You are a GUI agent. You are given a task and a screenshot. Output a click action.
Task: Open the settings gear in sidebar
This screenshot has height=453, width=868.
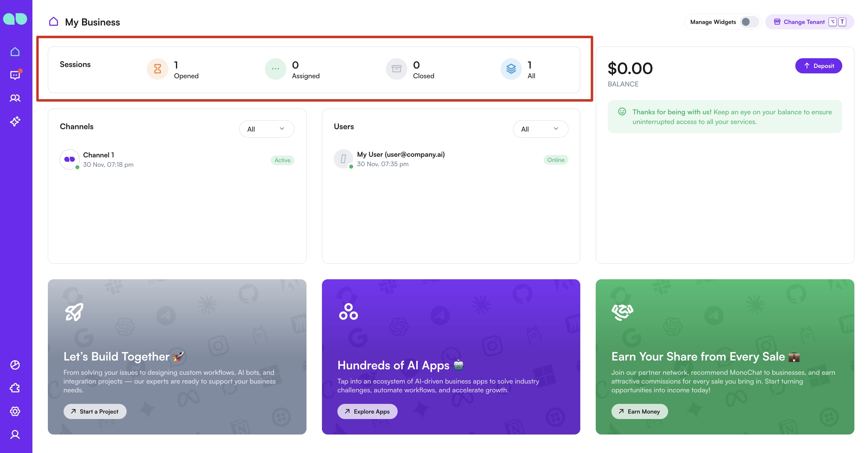click(15, 411)
